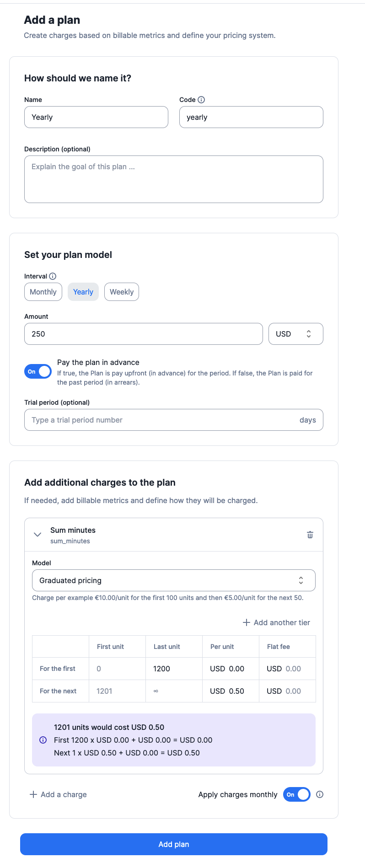Select the Weekly interval option
Screen dimensions: 365x868
click(122, 292)
